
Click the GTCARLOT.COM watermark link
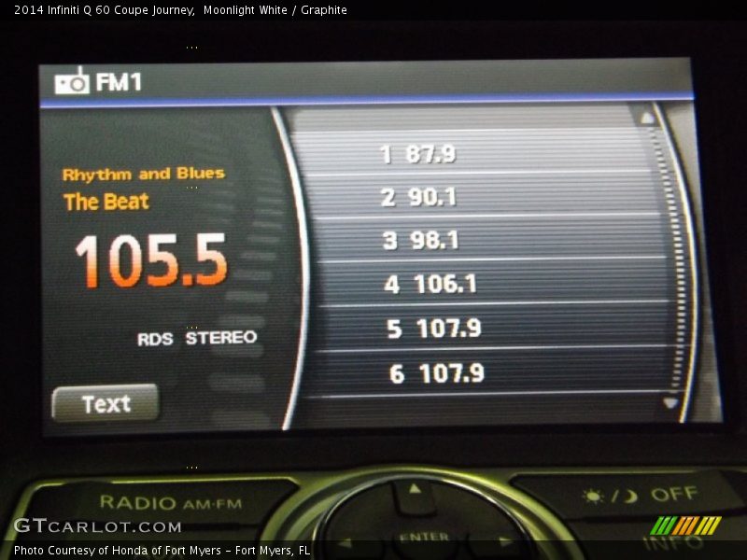[97, 525]
